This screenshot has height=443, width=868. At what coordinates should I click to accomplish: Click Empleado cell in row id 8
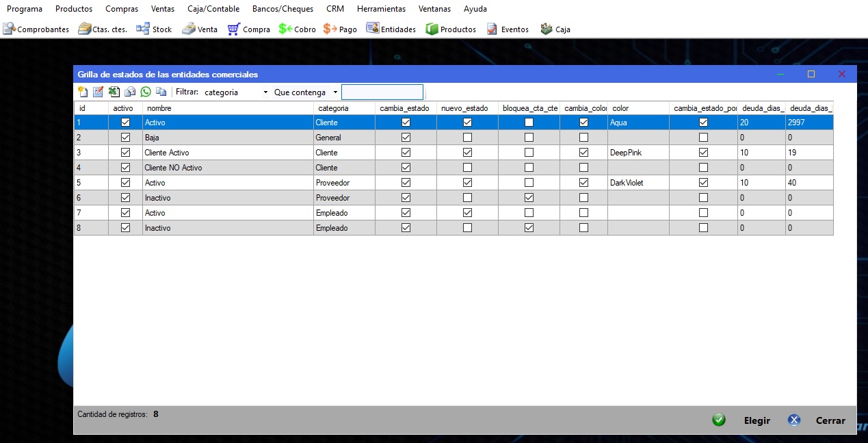coord(344,228)
